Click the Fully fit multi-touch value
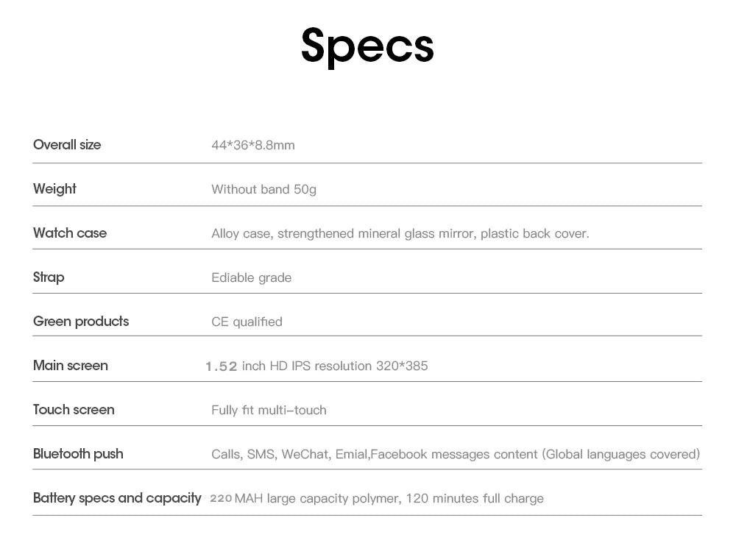The width and height of the screenshot is (736, 560). [x=269, y=410]
